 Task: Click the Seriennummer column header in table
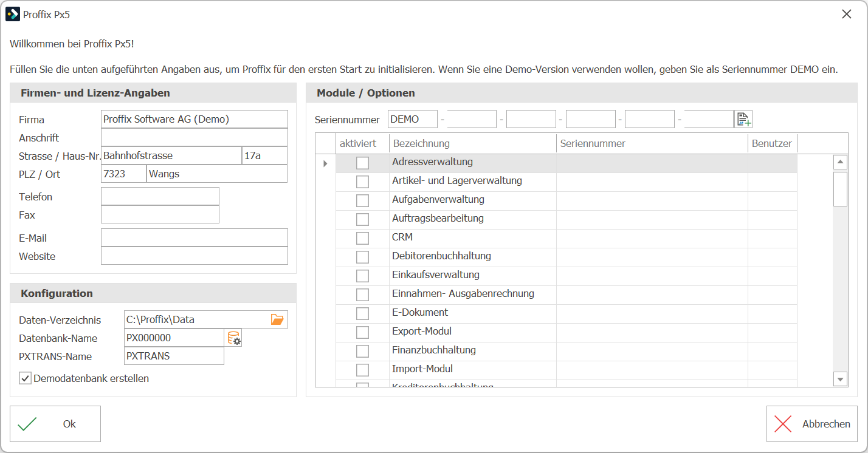coord(652,144)
